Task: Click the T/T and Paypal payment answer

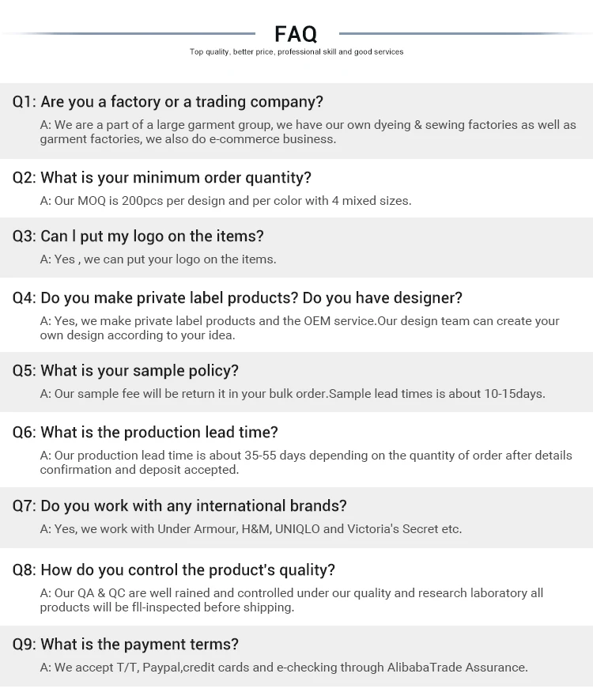Action: (284, 668)
